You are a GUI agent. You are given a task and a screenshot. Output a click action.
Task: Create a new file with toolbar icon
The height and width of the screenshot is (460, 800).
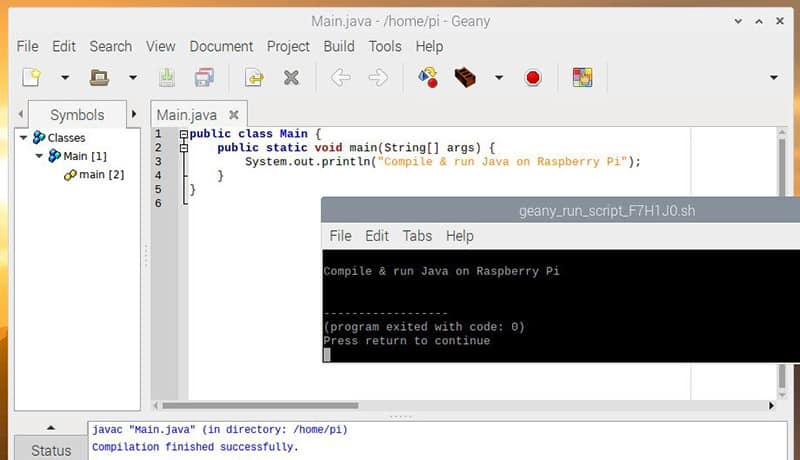tap(32, 77)
